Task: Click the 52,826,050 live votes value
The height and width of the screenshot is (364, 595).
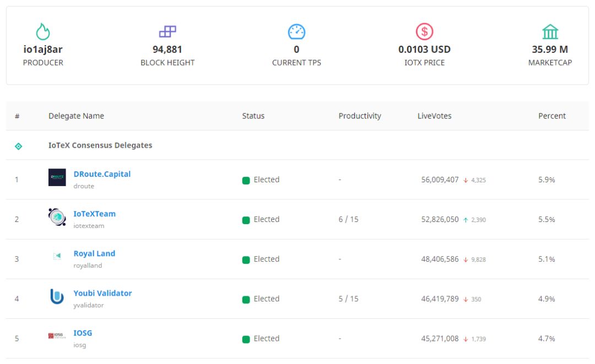Action: click(440, 220)
